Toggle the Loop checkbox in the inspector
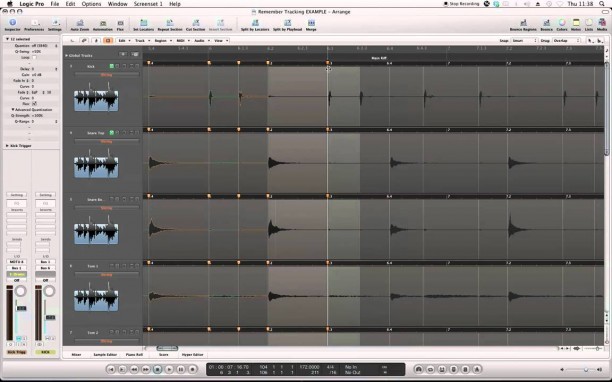Viewport: 612px width, 382px height. 34,57
